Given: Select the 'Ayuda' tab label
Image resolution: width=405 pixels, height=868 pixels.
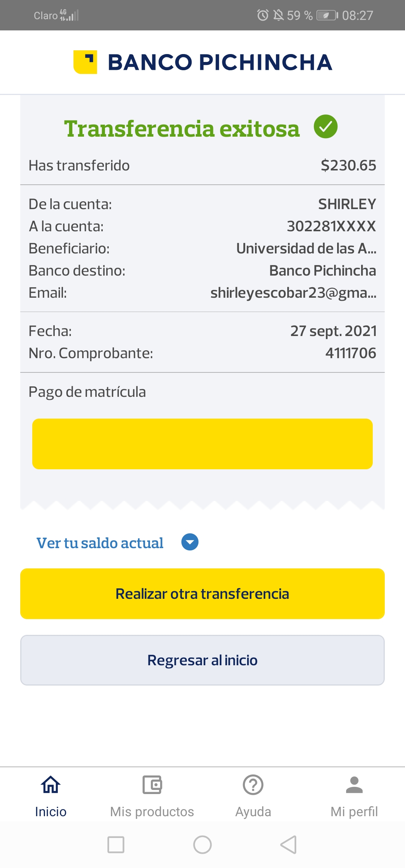Looking at the screenshot, I should click(x=253, y=812).
